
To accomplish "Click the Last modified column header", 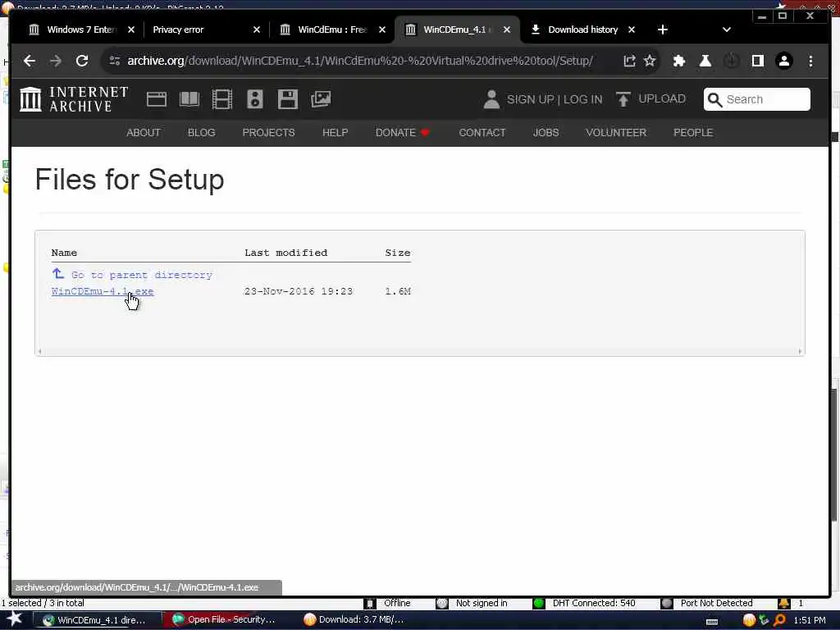I will (285, 253).
